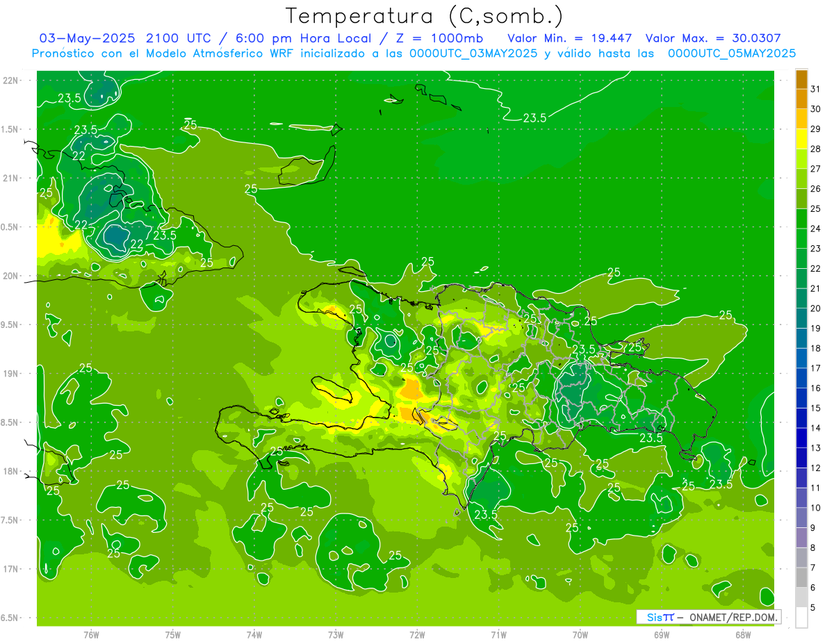834x644 pixels.
Task: Click the dark blue swatch between 13 and 14
Action: click(801, 438)
